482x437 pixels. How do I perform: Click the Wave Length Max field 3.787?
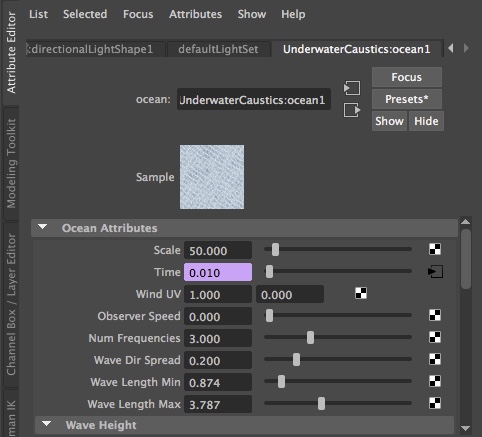218,404
